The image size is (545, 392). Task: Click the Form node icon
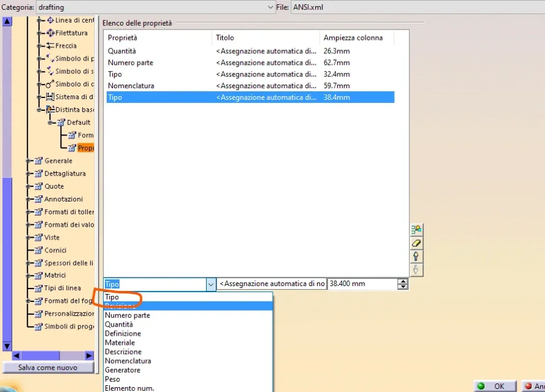[x=72, y=135]
